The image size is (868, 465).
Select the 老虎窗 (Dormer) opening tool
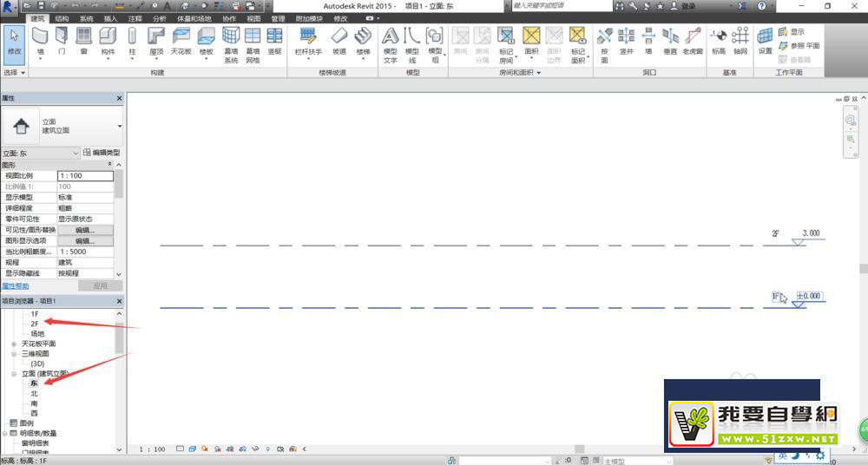tap(693, 42)
